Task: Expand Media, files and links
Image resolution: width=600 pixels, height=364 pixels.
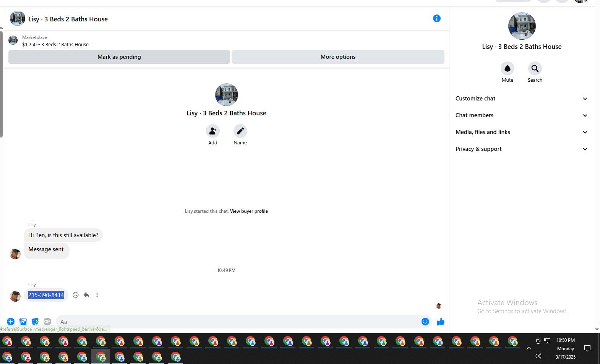Action: tap(522, 132)
